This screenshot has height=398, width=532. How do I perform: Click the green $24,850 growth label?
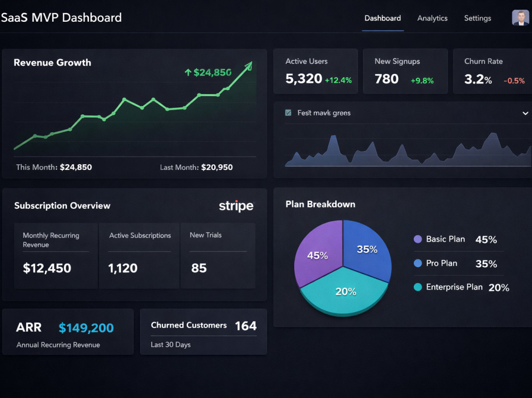[x=212, y=72]
